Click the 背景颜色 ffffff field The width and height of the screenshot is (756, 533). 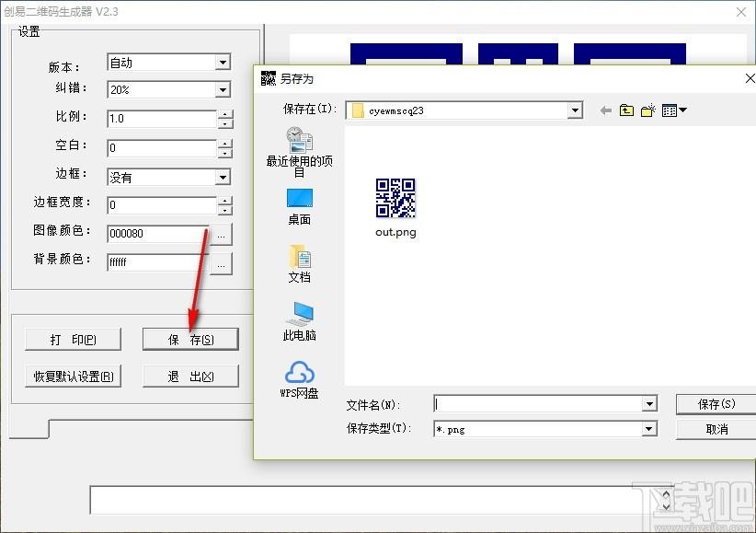pyautogui.click(x=158, y=262)
